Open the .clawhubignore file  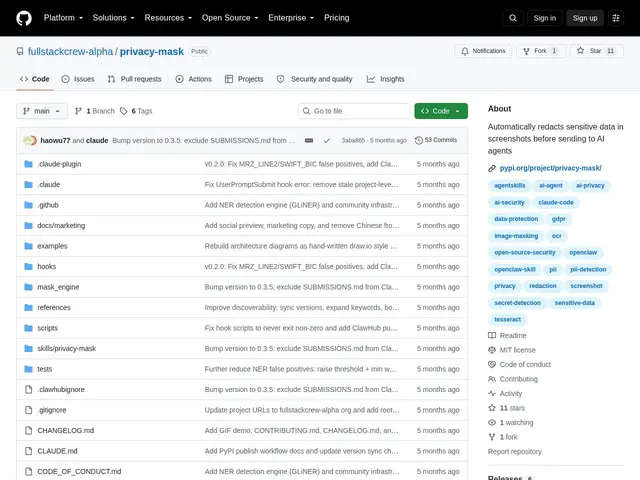(61, 389)
